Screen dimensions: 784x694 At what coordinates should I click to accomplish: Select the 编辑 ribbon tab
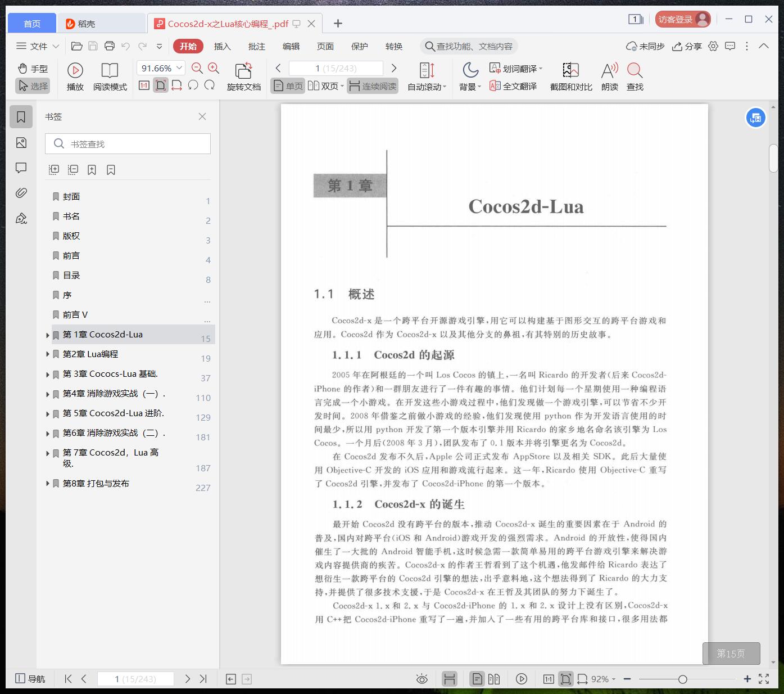click(x=291, y=46)
